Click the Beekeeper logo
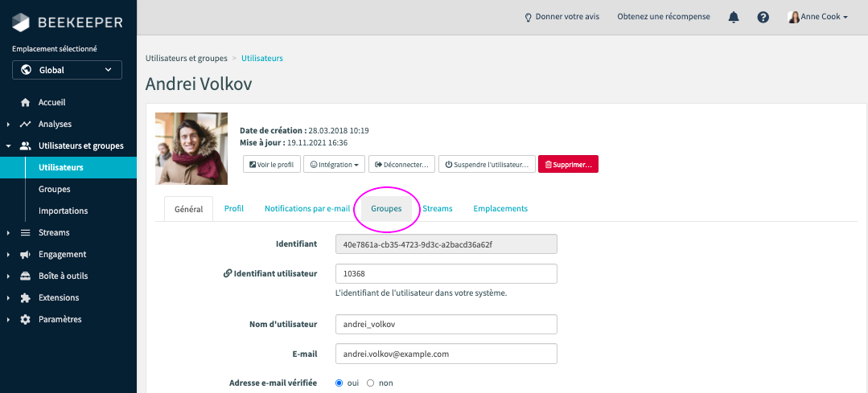This screenshot has width=868, height=393. point(66,22)
